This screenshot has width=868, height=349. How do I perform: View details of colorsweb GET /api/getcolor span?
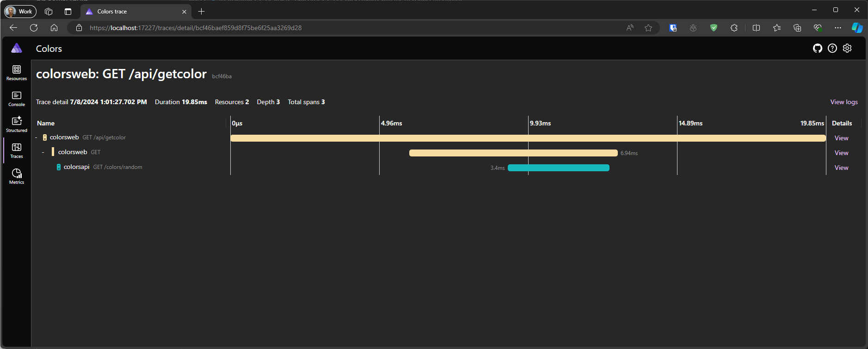click(841, 138)
